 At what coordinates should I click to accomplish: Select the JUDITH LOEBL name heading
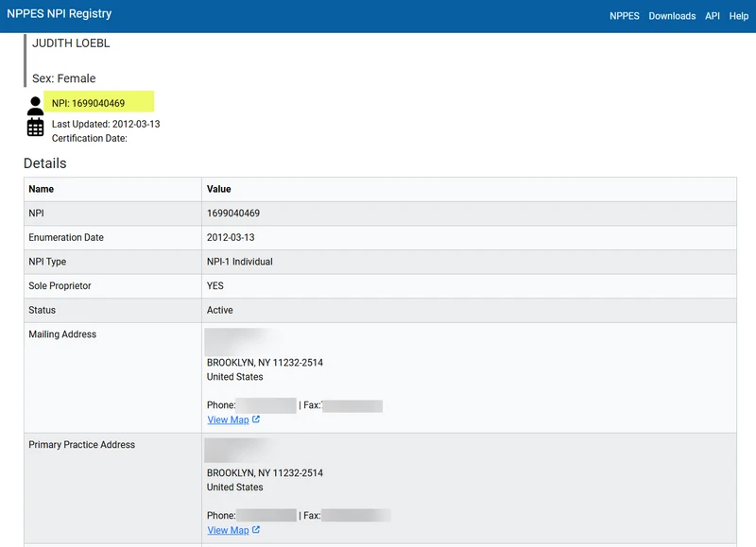coord(71,43)
